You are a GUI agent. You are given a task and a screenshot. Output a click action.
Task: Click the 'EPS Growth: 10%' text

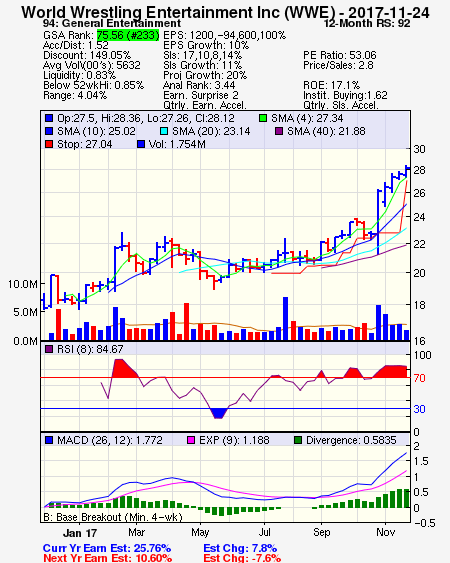(206, 45)
